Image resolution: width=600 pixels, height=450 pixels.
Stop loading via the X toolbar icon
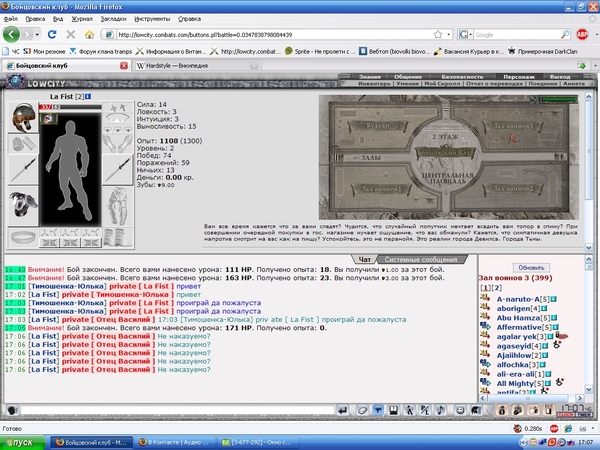point(71,34)
